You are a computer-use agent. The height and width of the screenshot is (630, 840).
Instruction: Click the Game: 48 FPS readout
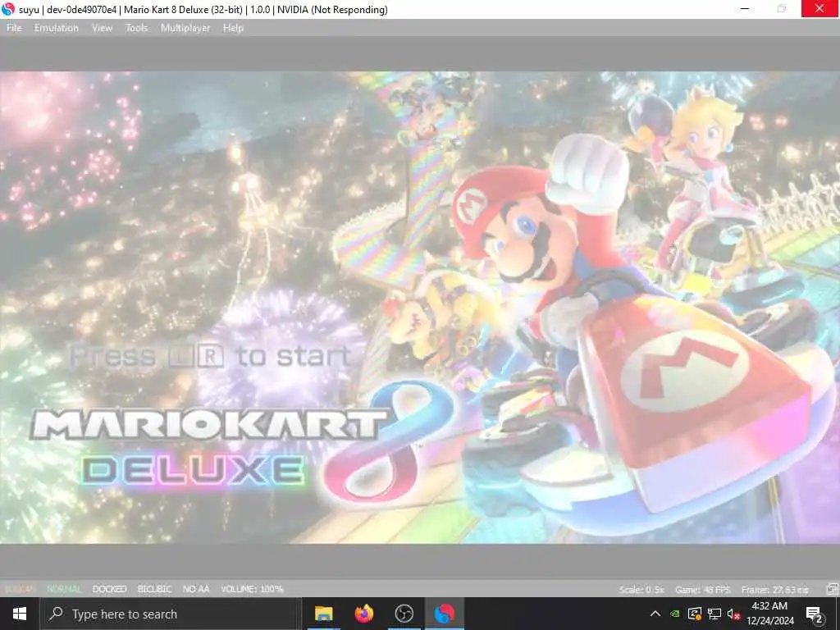point(702,589)
